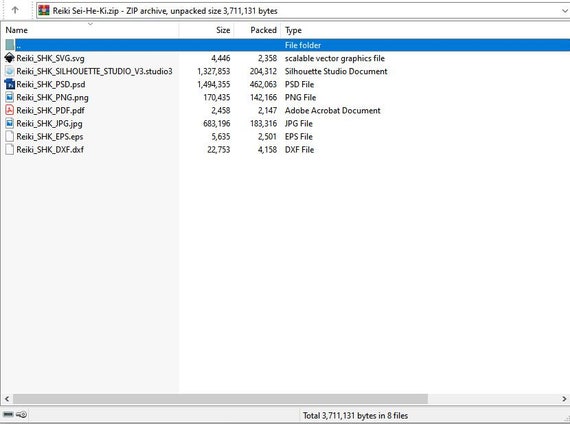Click size value 4,446
570x424 pixels.
coord(221,58)
